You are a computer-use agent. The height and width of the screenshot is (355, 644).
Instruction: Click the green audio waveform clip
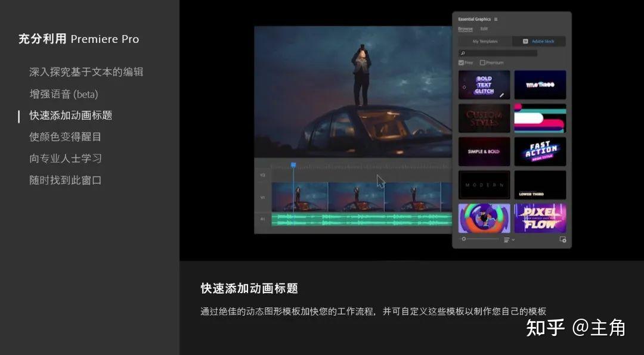click(362, 219)
